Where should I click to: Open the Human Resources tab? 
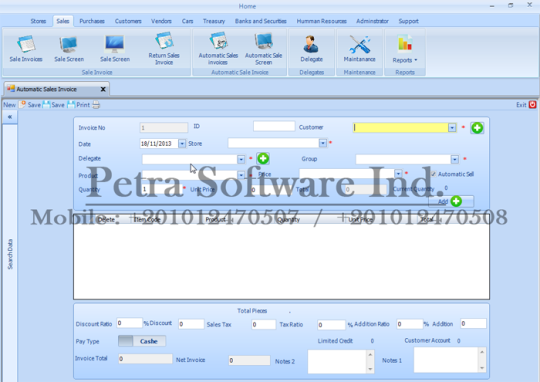322,21
